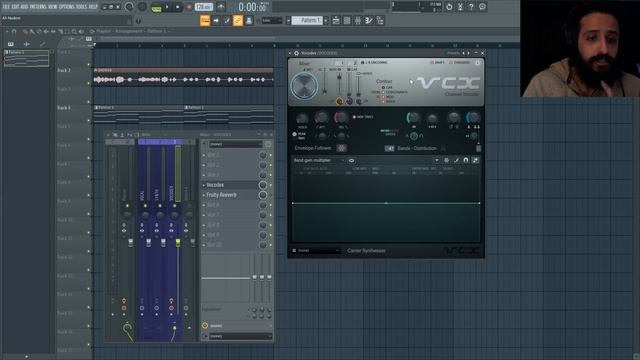
Task: Select the CAR contour radio button
Action: coord(383,87)
